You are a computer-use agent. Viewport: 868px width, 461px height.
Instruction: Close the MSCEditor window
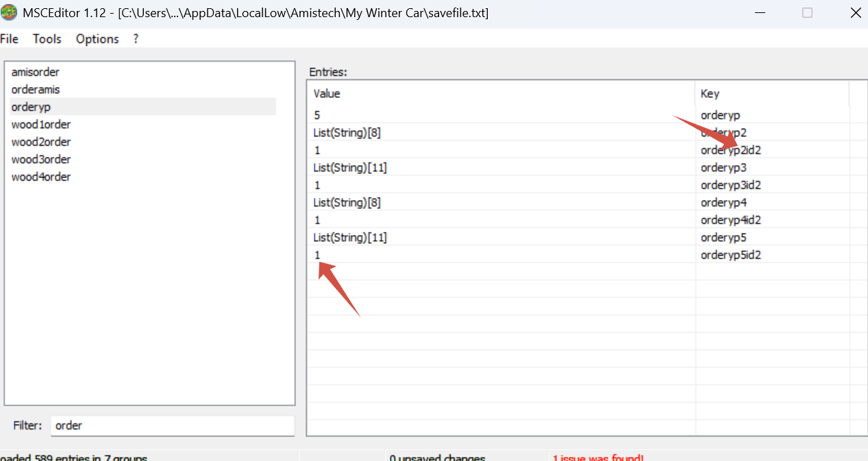[x=854, y=12]
